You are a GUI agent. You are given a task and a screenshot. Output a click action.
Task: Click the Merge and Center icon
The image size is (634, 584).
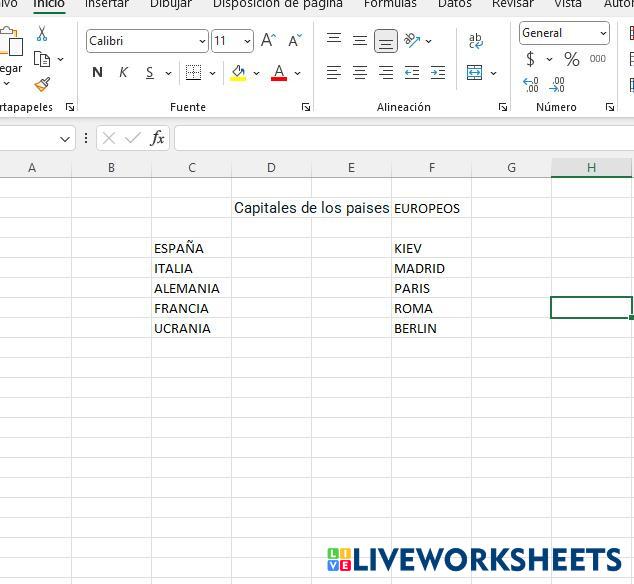(475, 72)
